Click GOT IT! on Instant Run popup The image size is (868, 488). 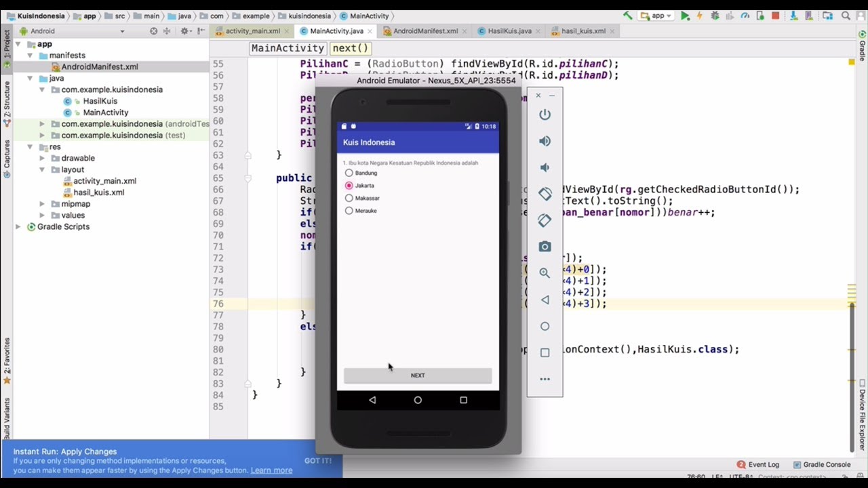318,461
